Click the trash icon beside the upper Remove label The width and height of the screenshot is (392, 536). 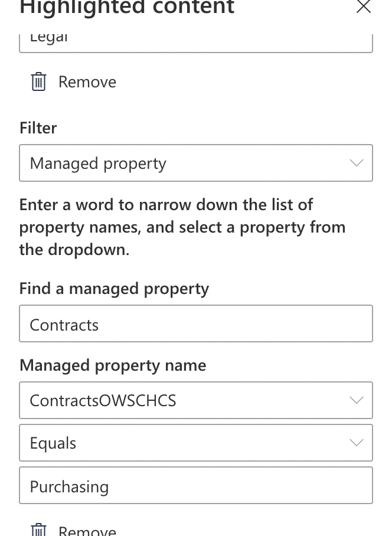point(38,81)
